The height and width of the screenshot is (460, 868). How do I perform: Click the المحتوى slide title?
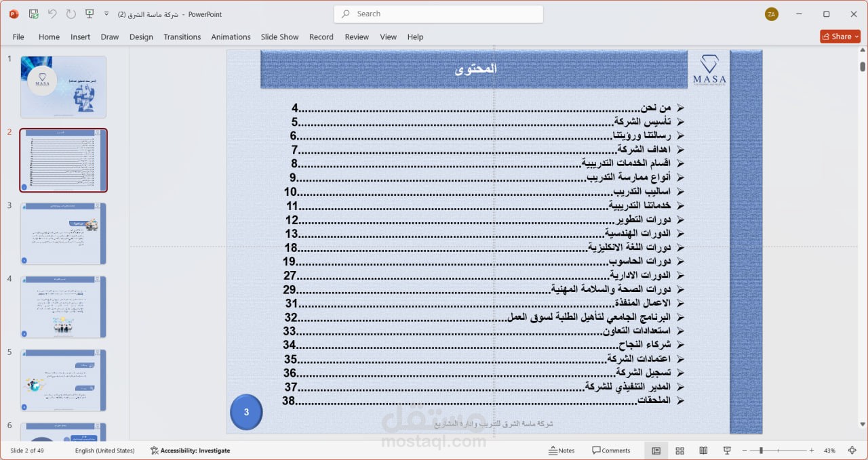click(x=475, y=68)
